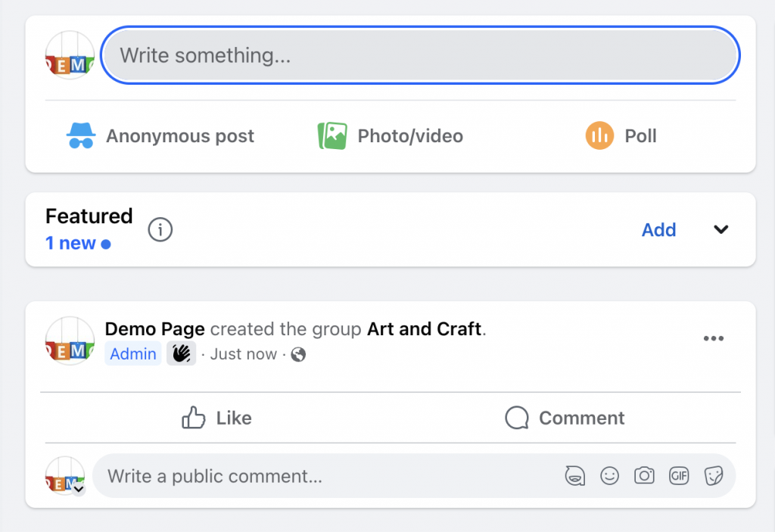Open Demo Page's profile
Image resolution: width=775 pixels, height=532 pixels.
154,328
